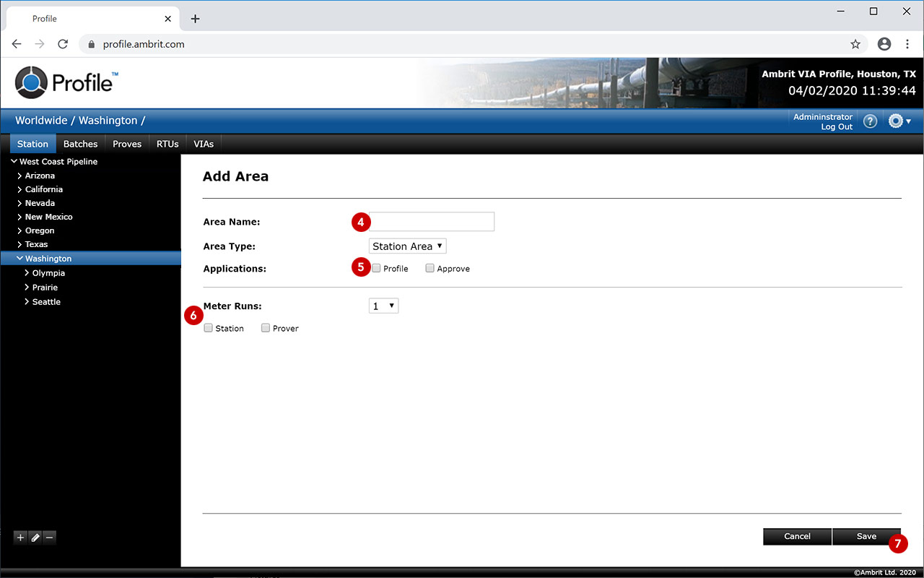
Task: Open the RTUs tab
Action: [167, 144]
